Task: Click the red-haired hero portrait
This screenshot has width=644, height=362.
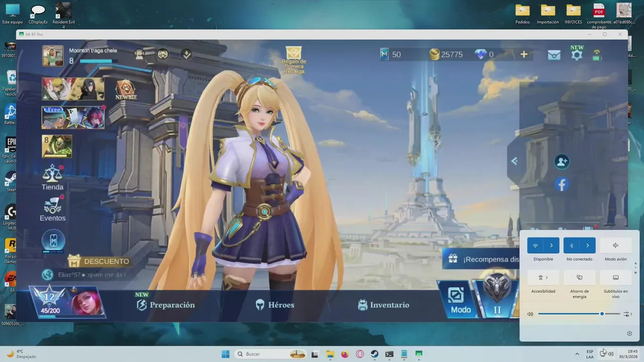Action: coord(87,303)
